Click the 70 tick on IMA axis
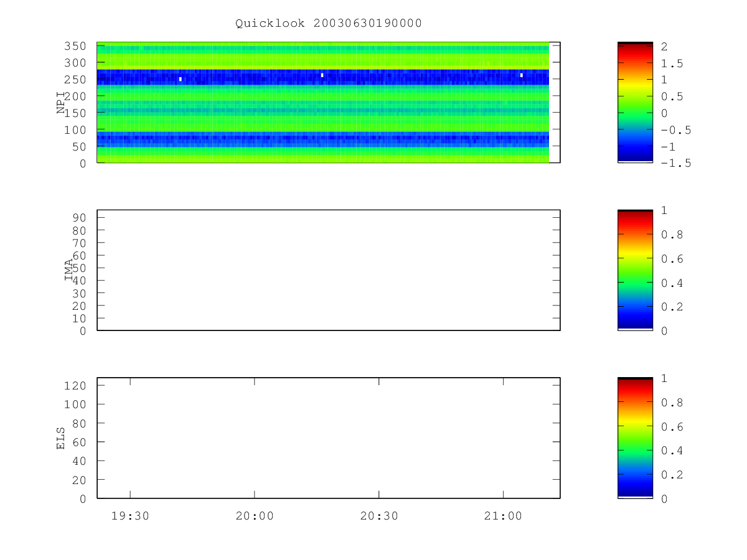The image size is (747, 560). (x=80, y=243)
